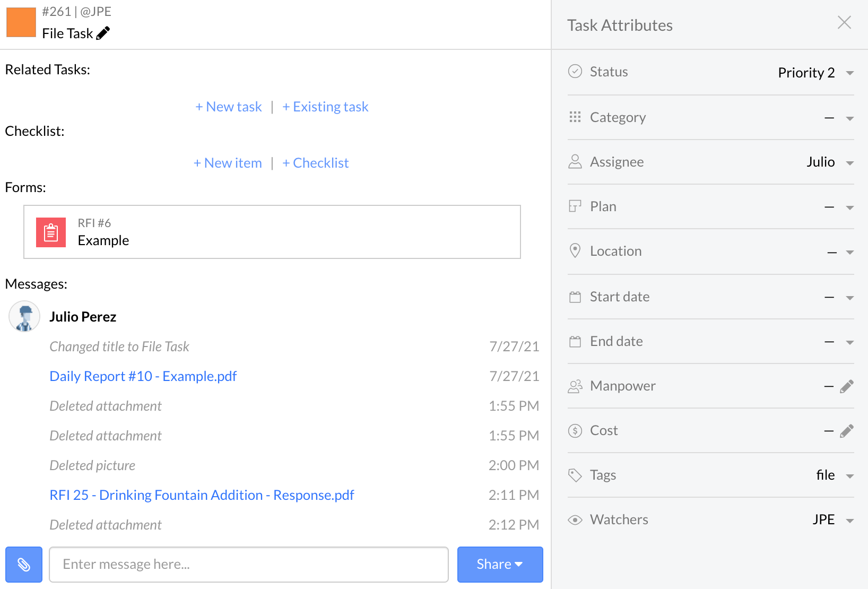Click the Watchers eye icon
868x589 pixels.
575,519
